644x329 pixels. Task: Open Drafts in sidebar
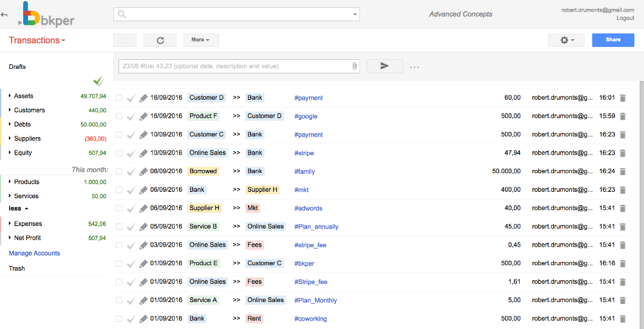[17, 66]
